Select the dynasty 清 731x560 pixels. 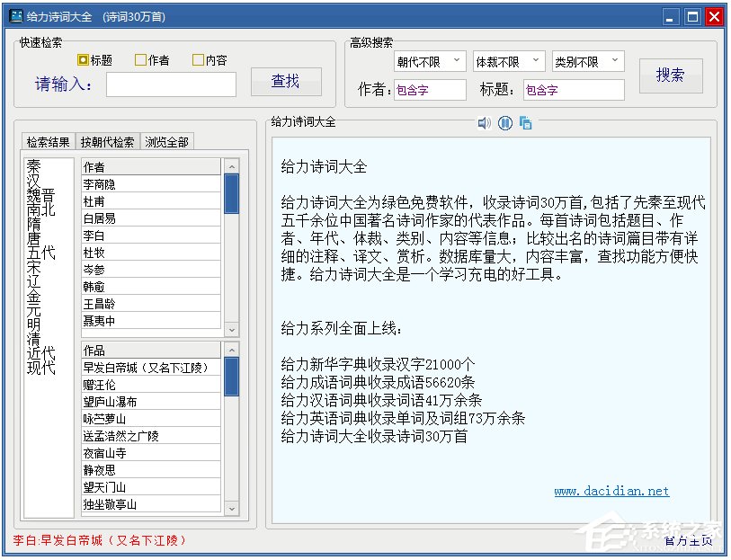pos(34,339)
